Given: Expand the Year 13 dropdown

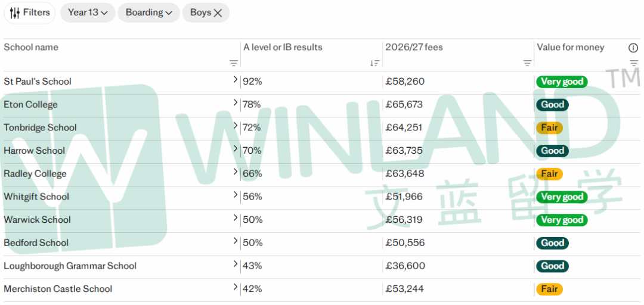Looking at the screenshot, I should 88,13.
